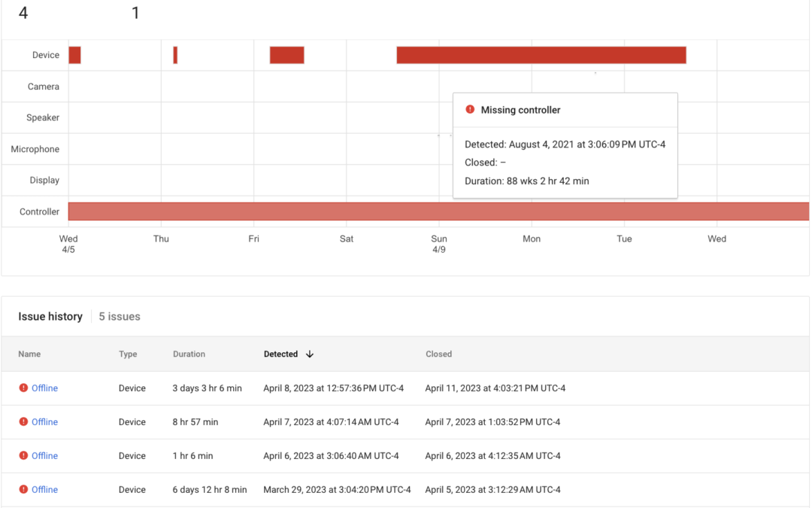
Task: Select the Device offline bar on Friday
Action: (x=287, y=55)
